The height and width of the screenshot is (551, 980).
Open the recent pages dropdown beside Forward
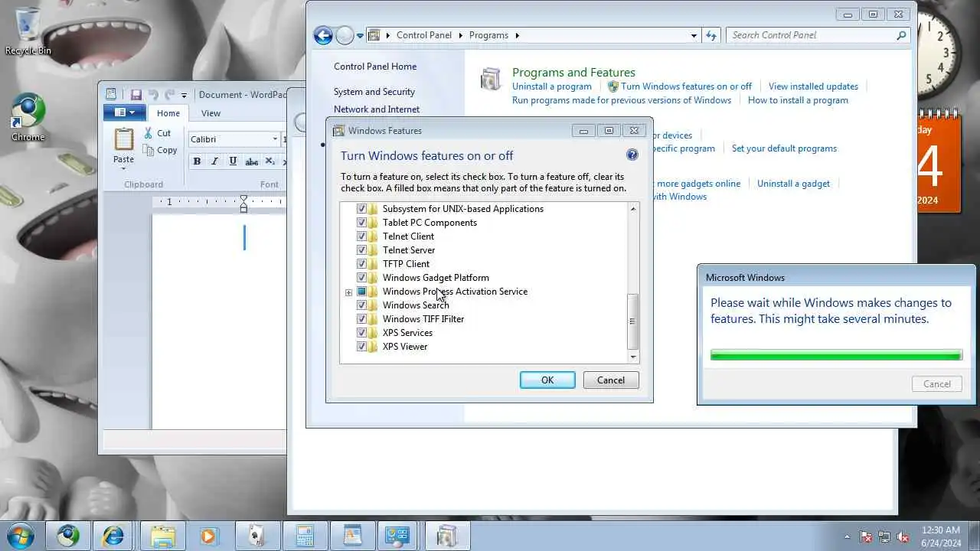360,35
